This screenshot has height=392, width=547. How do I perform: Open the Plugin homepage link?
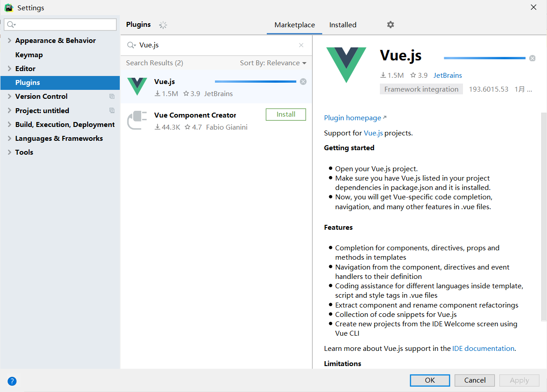[353, 118]
